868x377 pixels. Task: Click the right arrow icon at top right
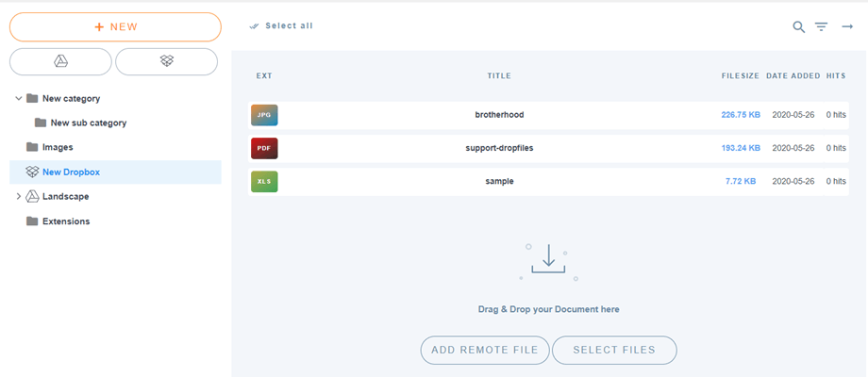(x=847, y=27)
